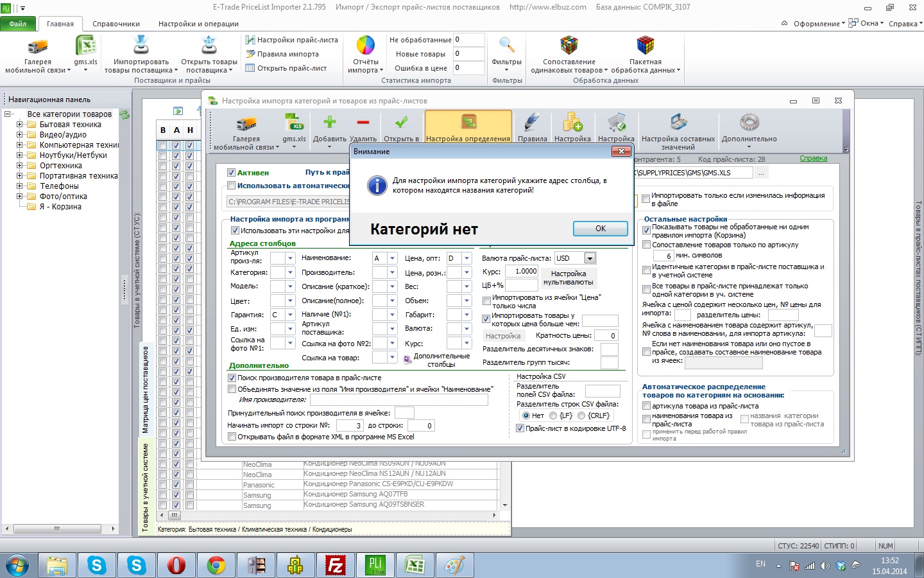Enable Импортировать только если изменилась информация checkbox
Viewport: 924px width, 578px height.
point(646,199)
